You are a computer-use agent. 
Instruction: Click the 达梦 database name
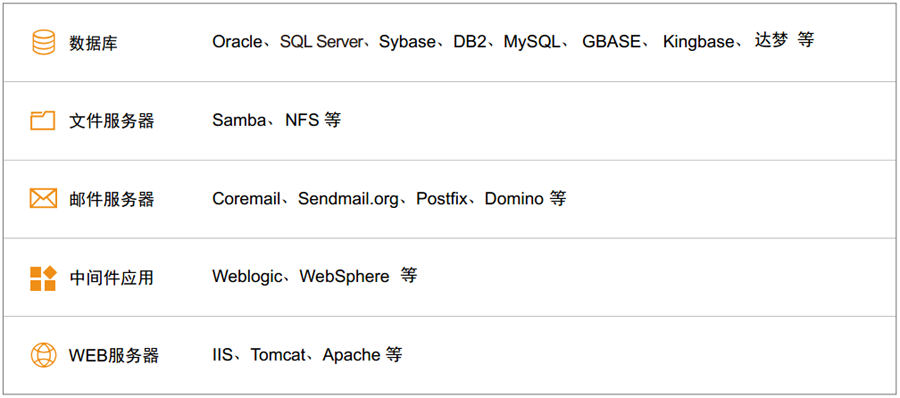pos(771,41)
